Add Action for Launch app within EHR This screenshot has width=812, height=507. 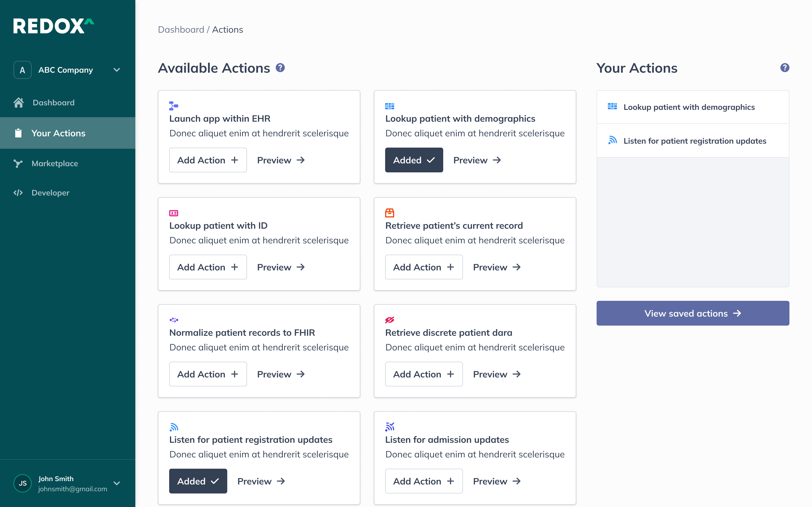tap(208, 160)
